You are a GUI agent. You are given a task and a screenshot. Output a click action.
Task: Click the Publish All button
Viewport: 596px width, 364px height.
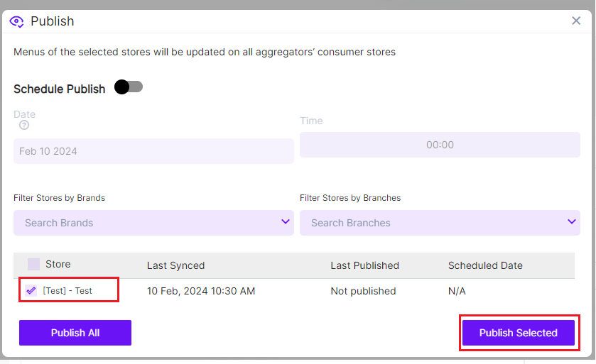click(75, 333)
